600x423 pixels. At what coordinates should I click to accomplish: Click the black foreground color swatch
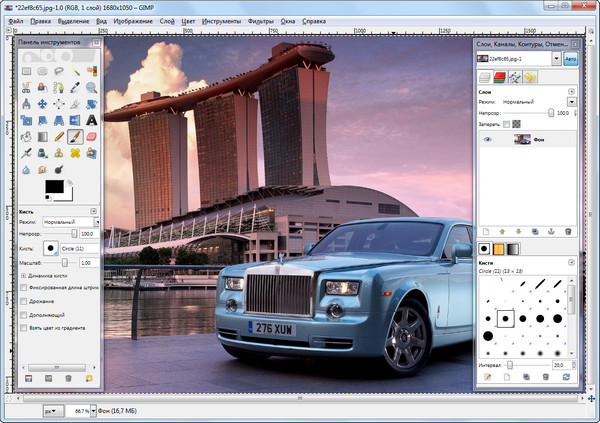(53, 185)
